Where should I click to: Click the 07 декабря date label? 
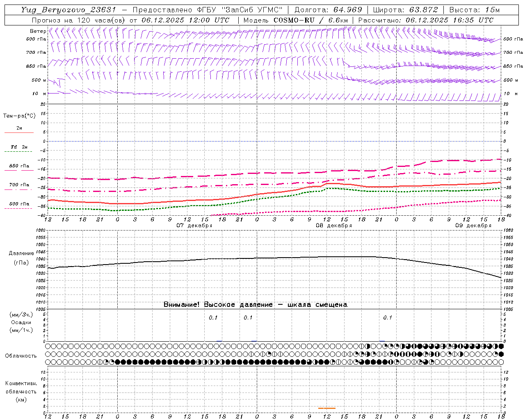pos(194,226)
